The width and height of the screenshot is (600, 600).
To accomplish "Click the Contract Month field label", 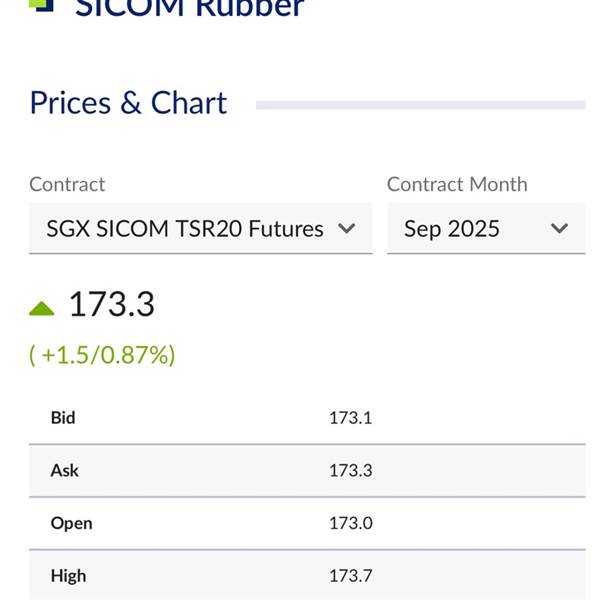I will (457, 184).
